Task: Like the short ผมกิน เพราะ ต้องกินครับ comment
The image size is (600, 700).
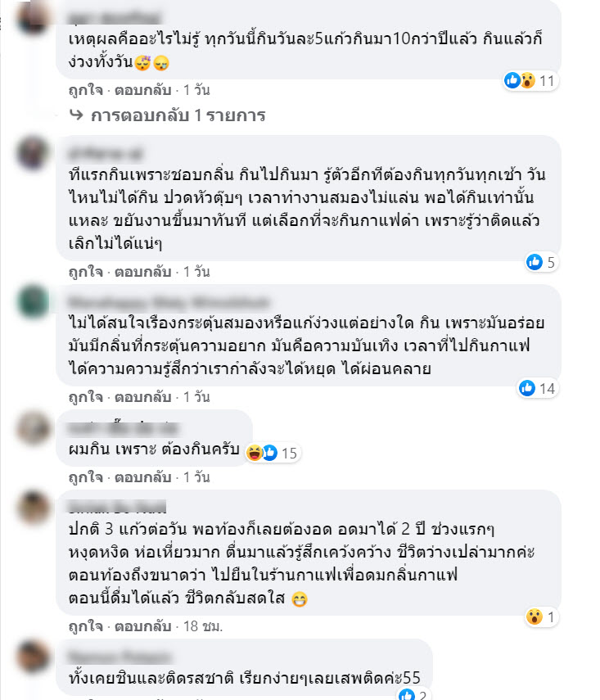Action: [86, 477]
